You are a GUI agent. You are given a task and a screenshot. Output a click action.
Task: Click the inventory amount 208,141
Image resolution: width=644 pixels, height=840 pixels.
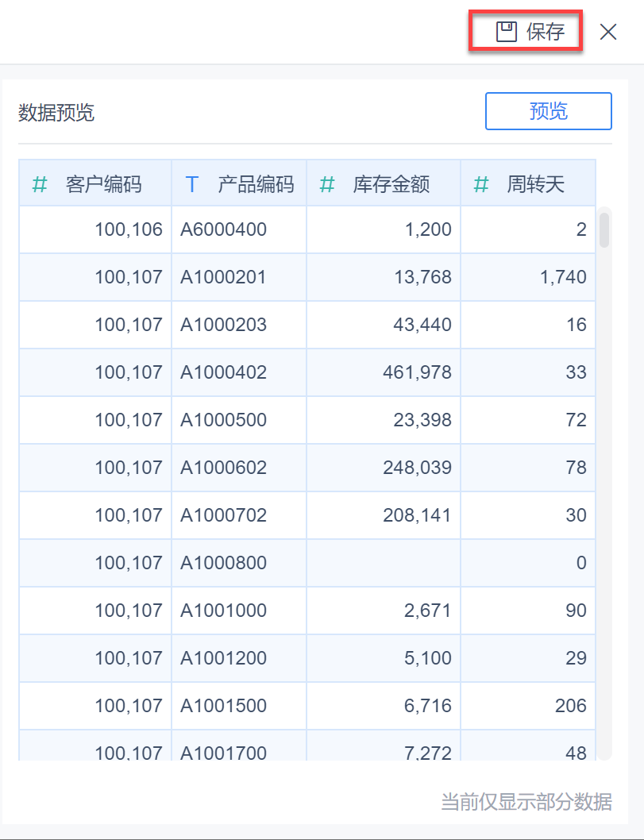[x=384, y=515]
